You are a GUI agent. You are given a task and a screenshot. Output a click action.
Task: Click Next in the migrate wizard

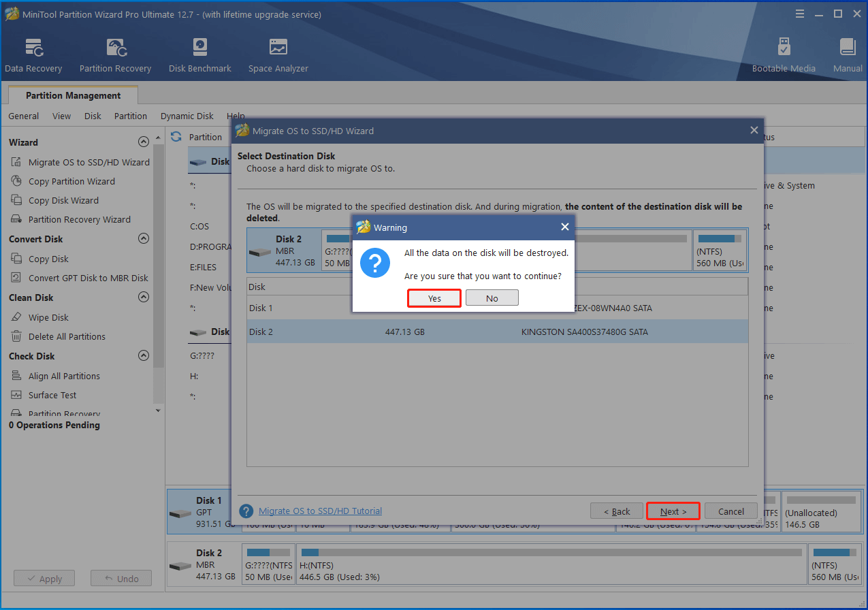click(x=673, y=511)
